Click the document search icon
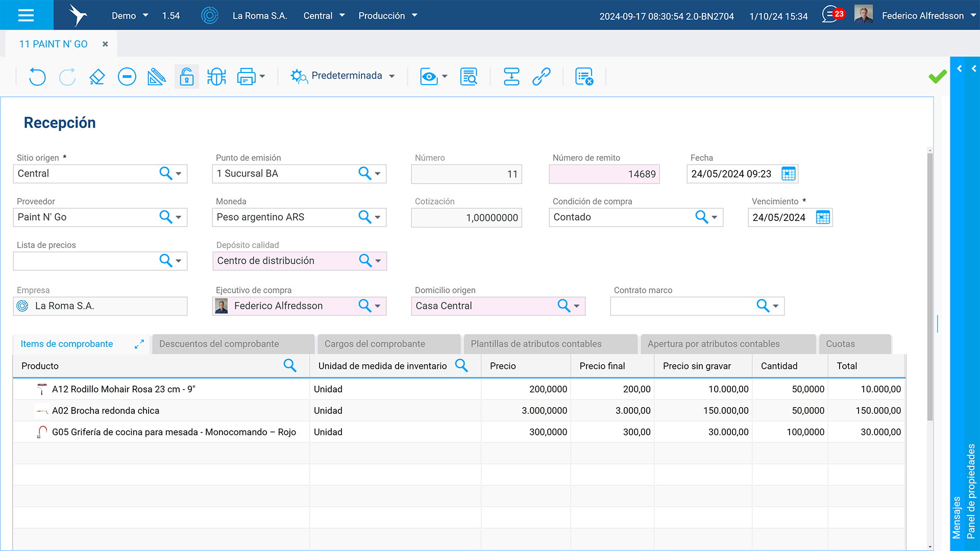The width and height of the screenshot is (980, 551). [469, 77]
